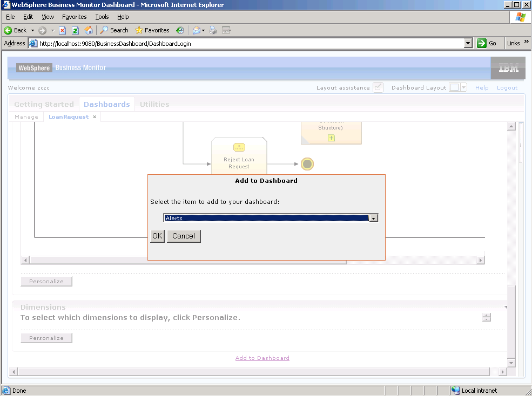The image size is (532, 396).
Task: Open the Dashboard Layout dropdown arrow
Action: 463,87
